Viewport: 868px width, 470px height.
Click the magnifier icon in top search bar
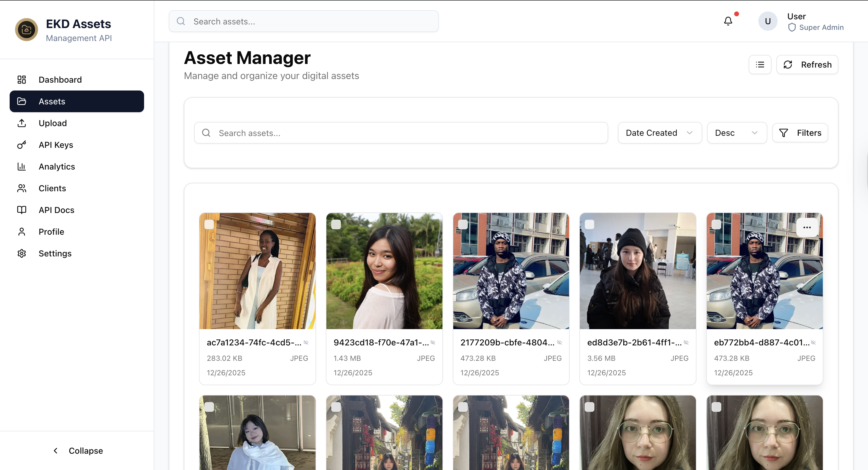point(181,21)
